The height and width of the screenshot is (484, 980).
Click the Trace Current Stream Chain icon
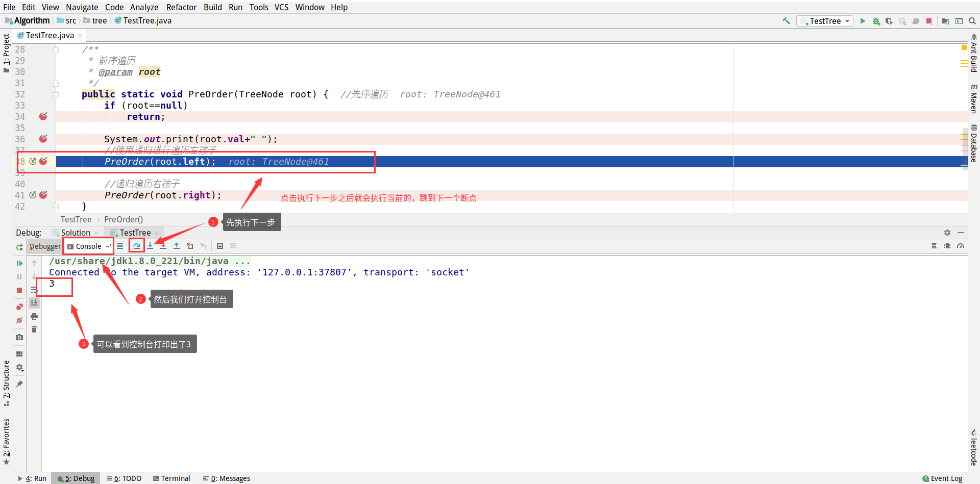point(233,246)
